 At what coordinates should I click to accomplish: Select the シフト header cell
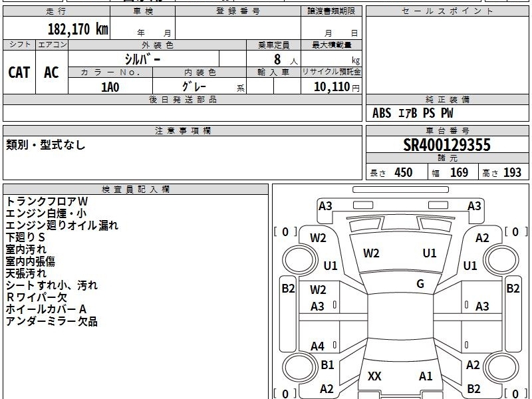tap(19, 45)
